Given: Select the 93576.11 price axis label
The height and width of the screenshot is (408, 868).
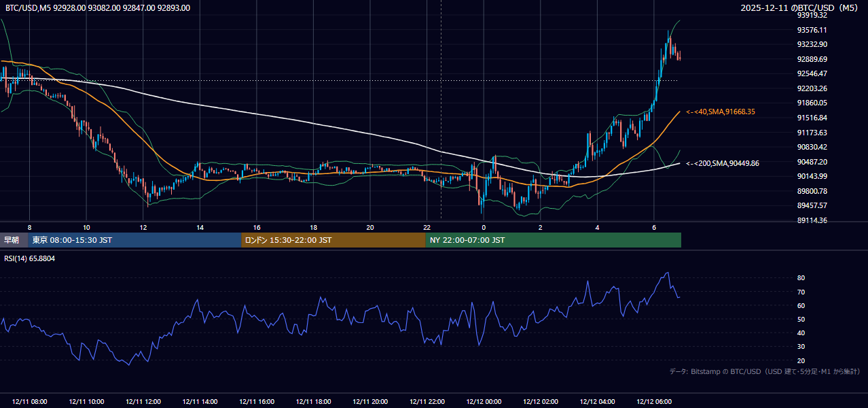Looking at the screenshot, I should point(812,30).
